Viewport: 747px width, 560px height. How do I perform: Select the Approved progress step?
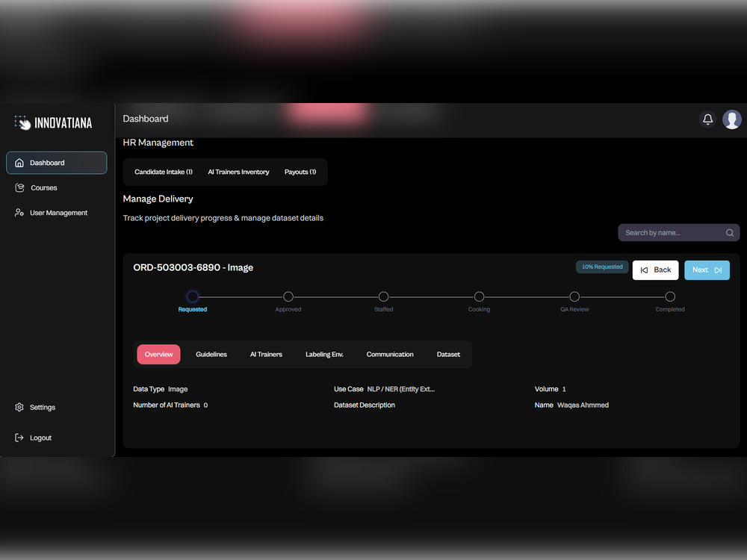pos(288,296)
